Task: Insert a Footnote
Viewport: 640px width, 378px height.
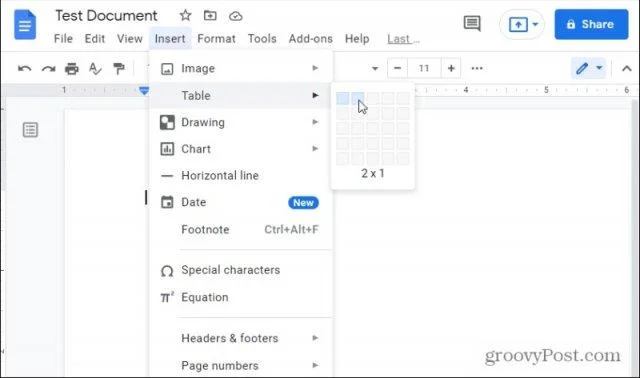Action: point(241,229)
